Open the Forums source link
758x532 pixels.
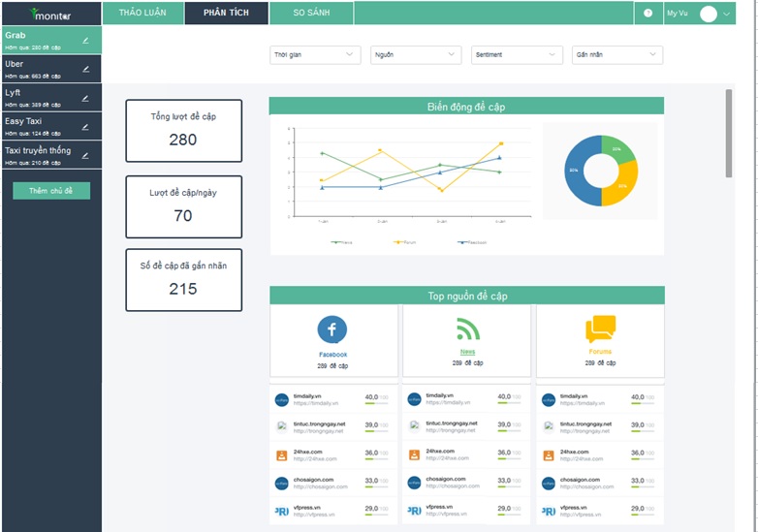point(600,352)
